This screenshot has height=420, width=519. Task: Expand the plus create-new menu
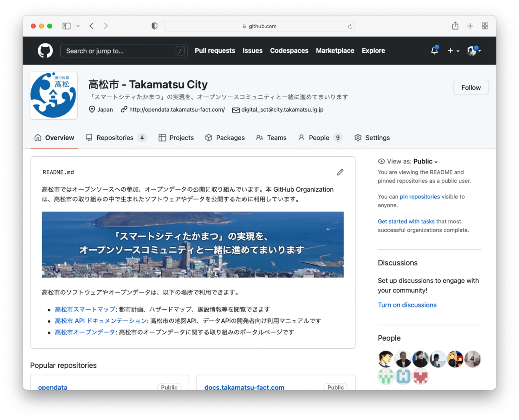coord(453,51)
